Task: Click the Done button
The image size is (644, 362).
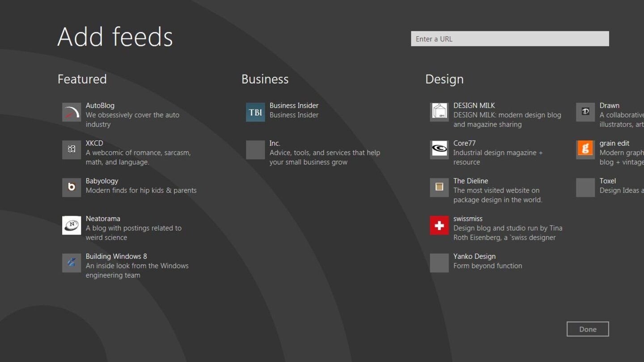Action: click(x=588, y=329)
